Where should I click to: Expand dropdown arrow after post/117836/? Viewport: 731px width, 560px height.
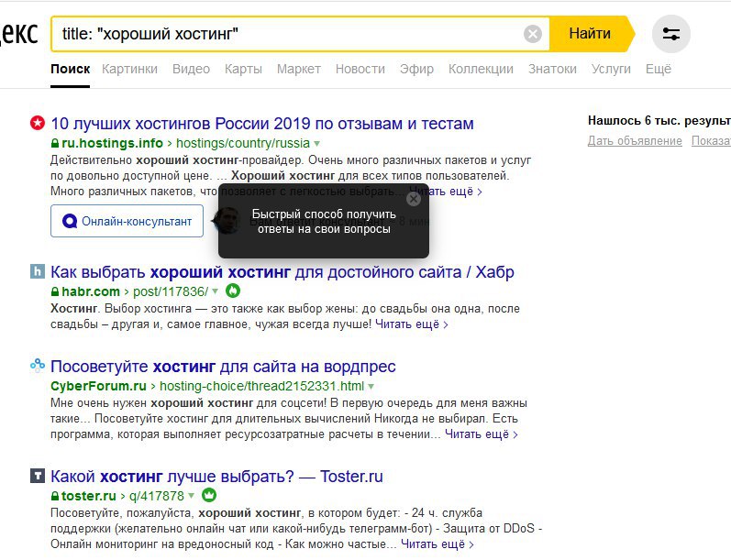pos(215,291)
